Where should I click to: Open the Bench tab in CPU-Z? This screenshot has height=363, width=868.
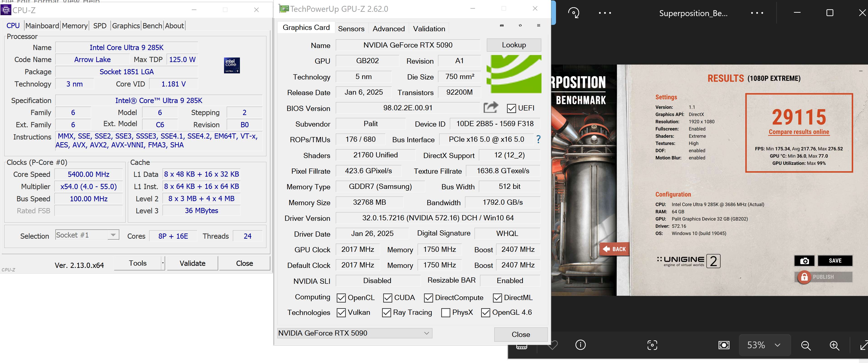coord(152,26)
